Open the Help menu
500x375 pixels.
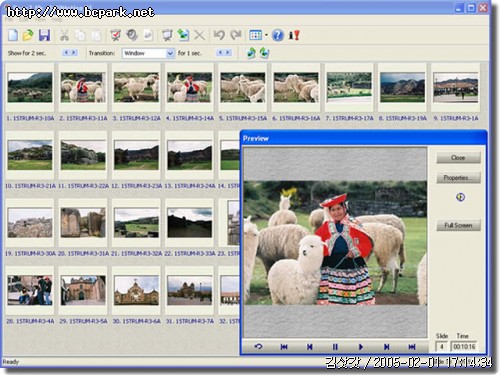point(57,20)
